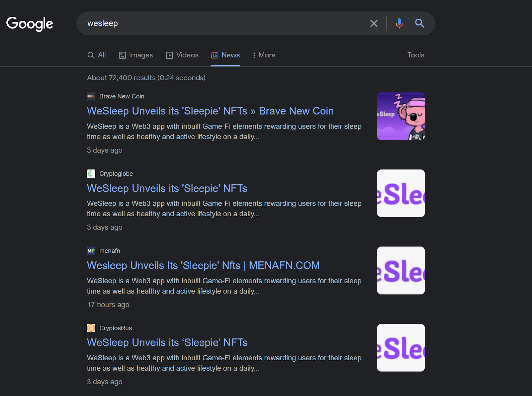The height and width of the screenshot is (396, 532).
Task: Select the News tab
Action: [x=225, y=55]
